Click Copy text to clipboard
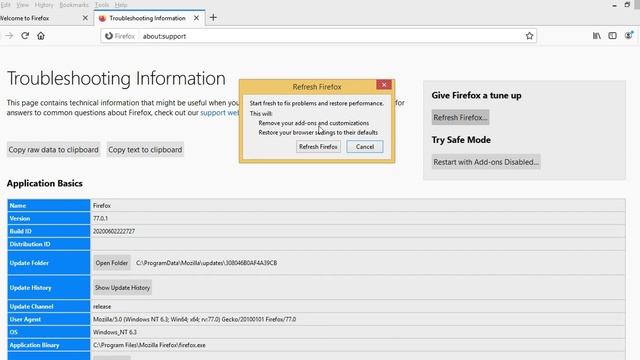The image size is (640, 360). [x=145, y=150]
